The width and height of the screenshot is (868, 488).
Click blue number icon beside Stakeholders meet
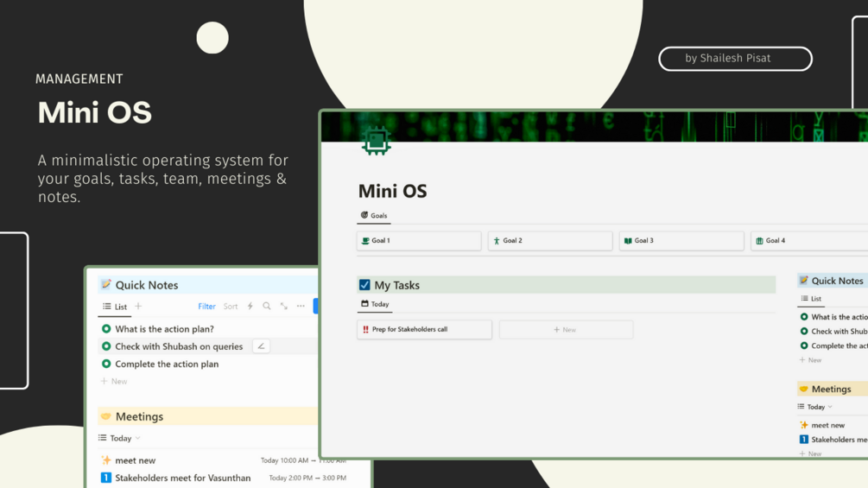pyautogui.click(x=106, y=478)
